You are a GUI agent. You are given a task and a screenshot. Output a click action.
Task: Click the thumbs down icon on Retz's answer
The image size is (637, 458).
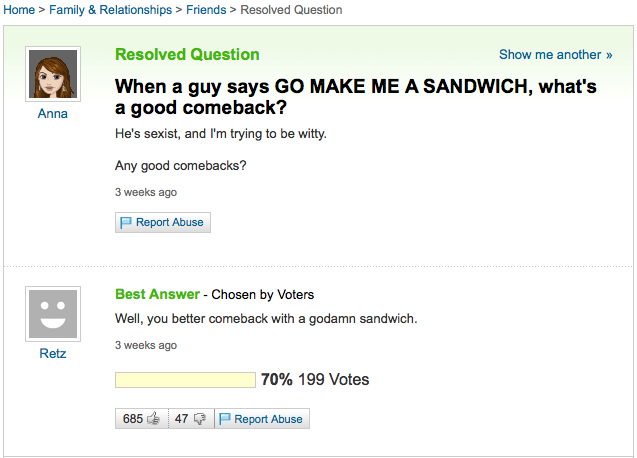[x=198, y=419]
